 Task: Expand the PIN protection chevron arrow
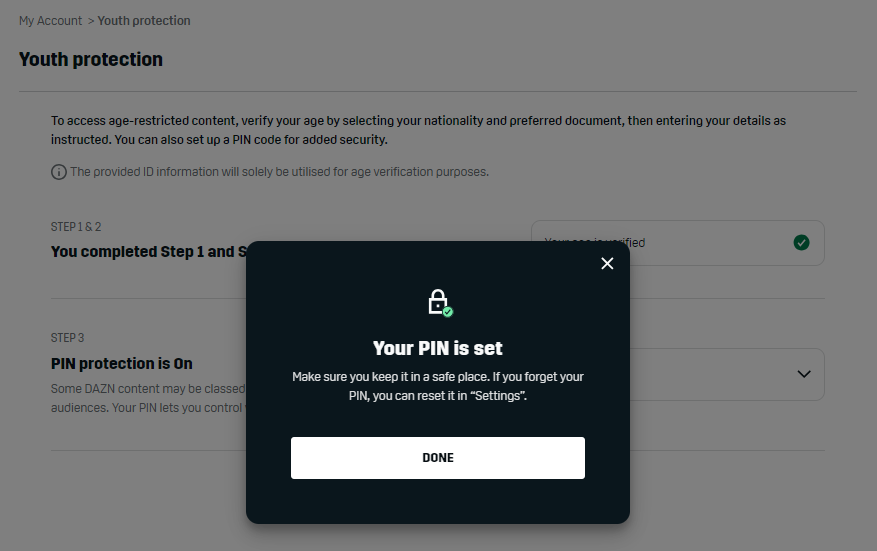[804, 374]
